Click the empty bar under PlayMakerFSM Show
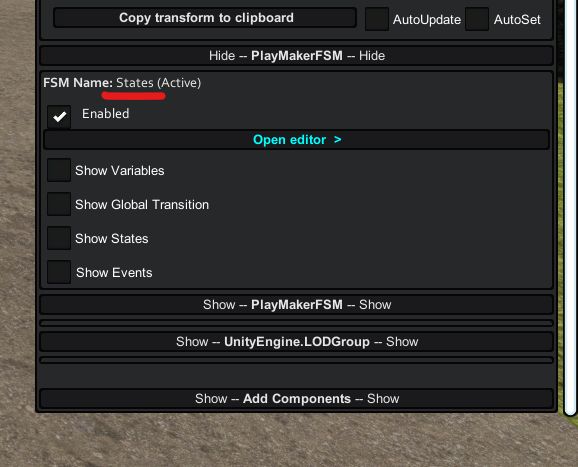Viewport: 578px width, 467px height. [x=296, y=323]
